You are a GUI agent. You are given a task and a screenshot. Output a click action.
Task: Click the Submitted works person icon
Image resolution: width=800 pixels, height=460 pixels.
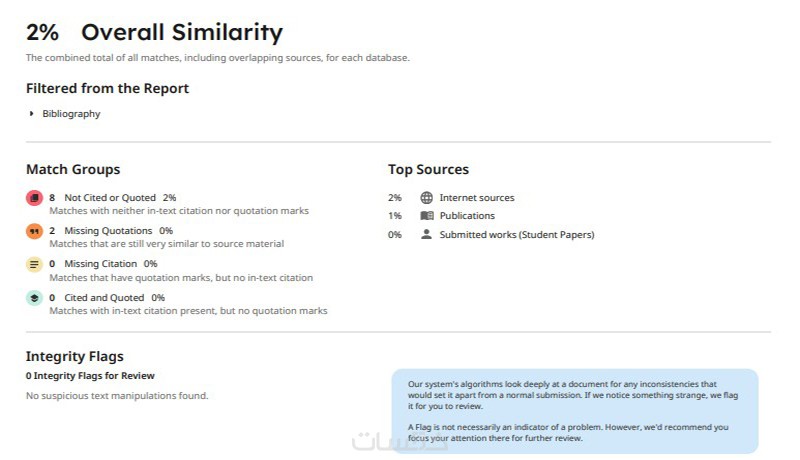point(427,235)
